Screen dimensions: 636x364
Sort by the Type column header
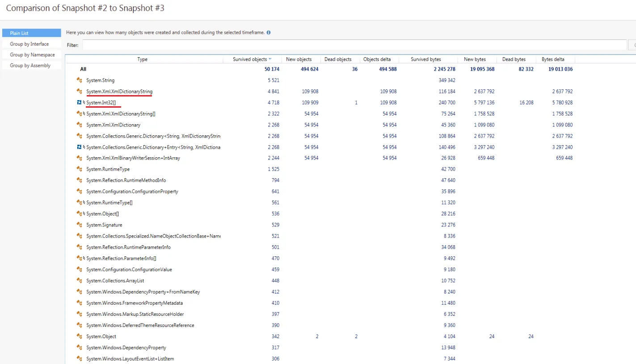pos(143,59)
